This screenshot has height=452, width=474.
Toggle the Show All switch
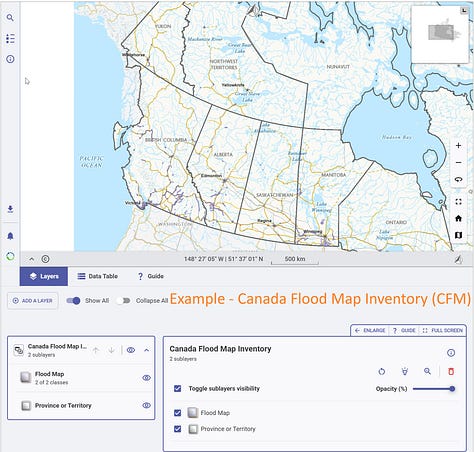click(73, 301)
